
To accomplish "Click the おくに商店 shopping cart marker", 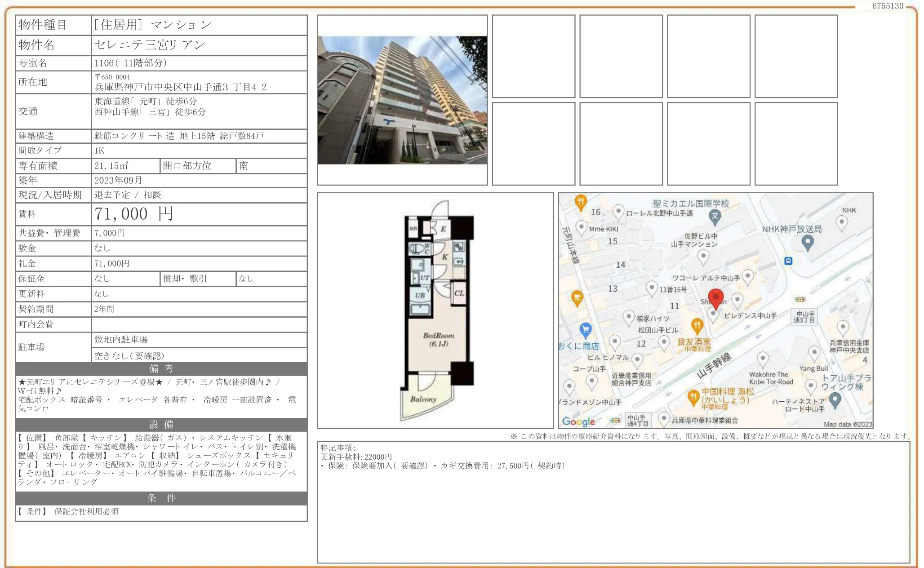I will (x=585, y=330).
